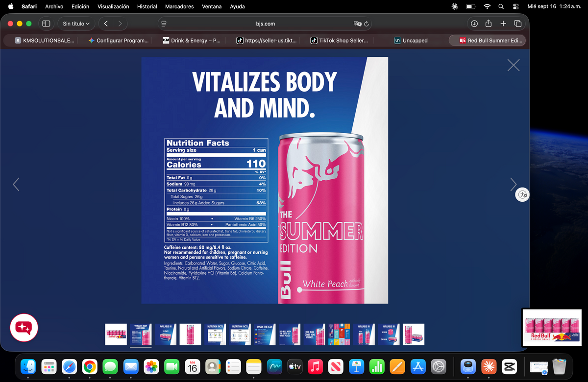Open the Marcadores menu

(179, 6)
